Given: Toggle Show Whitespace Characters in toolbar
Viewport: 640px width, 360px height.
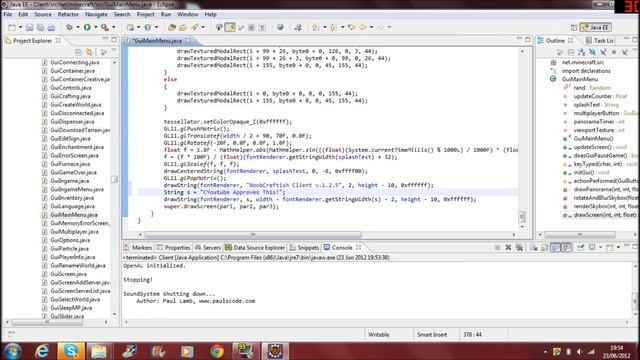Looking at the screenshot, I should [x=262, y=27].
